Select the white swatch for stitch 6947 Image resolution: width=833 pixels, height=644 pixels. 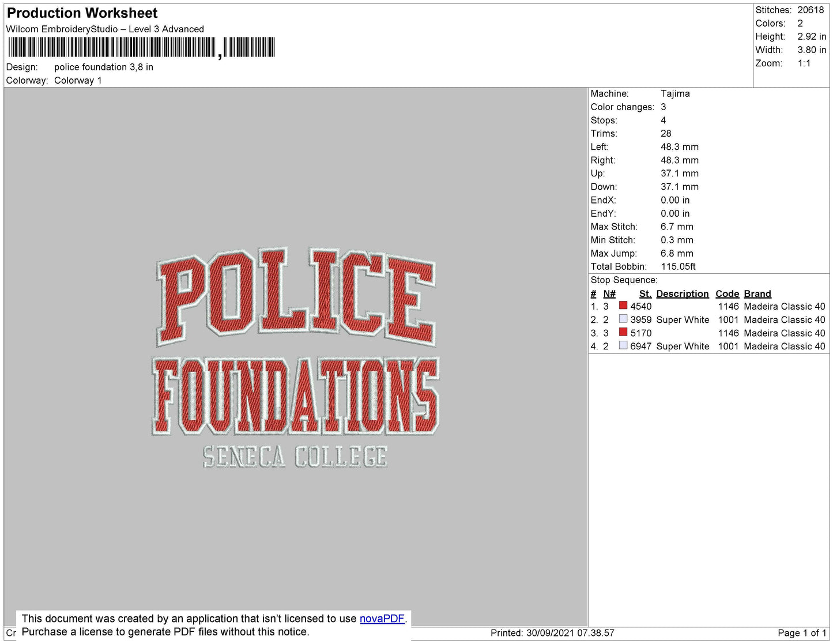coord(623,345)
